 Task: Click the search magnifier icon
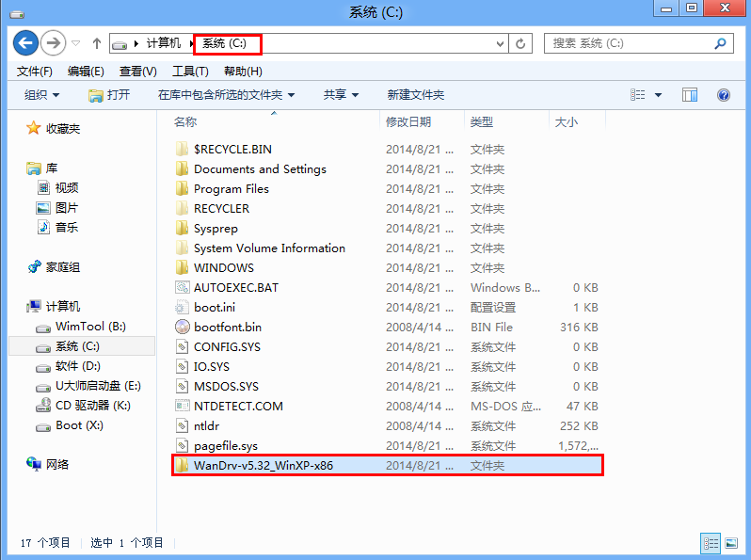721,43
